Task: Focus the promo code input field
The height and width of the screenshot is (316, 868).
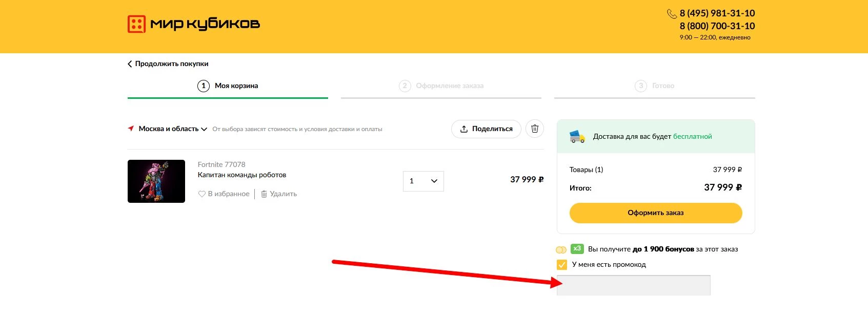Action: pos(633,285)
